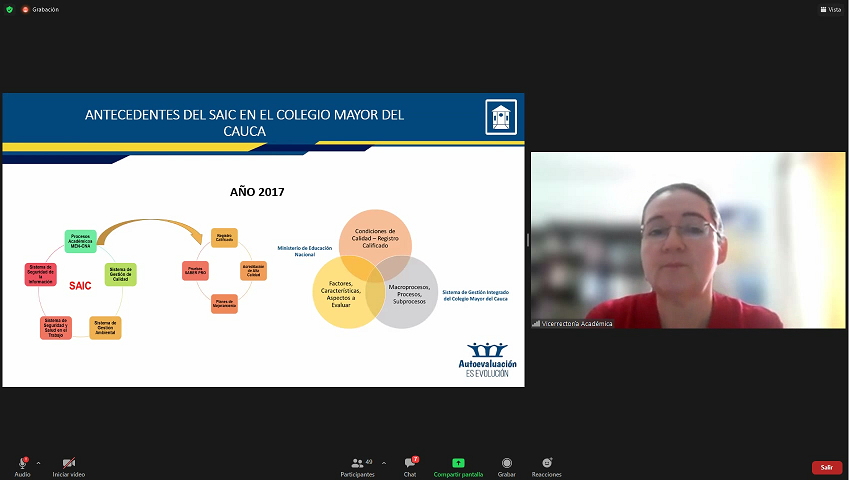Click the slide title ANTECEDENTES DEL SAIC

244,123
